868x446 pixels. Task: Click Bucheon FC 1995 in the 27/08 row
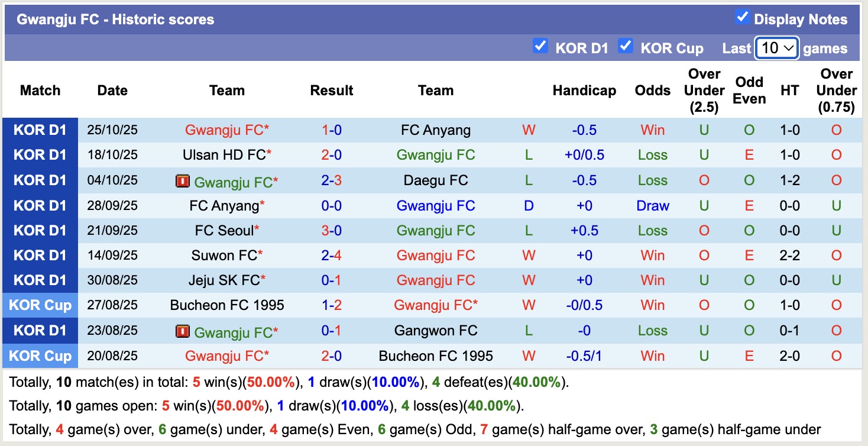coord(227,305)
